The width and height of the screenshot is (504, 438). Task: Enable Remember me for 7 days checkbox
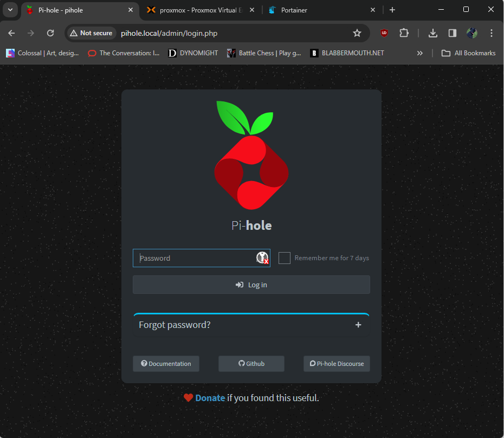click(x=285, y=258)
